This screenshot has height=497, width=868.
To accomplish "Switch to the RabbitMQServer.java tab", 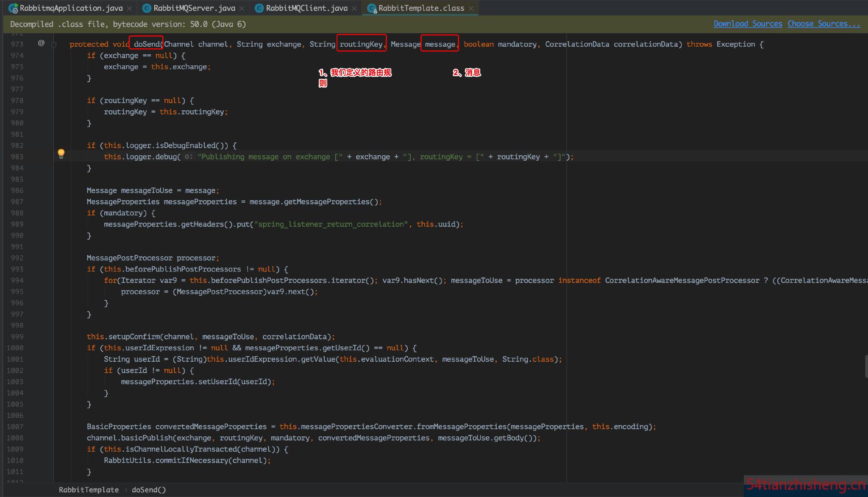I will click(194, 8).
